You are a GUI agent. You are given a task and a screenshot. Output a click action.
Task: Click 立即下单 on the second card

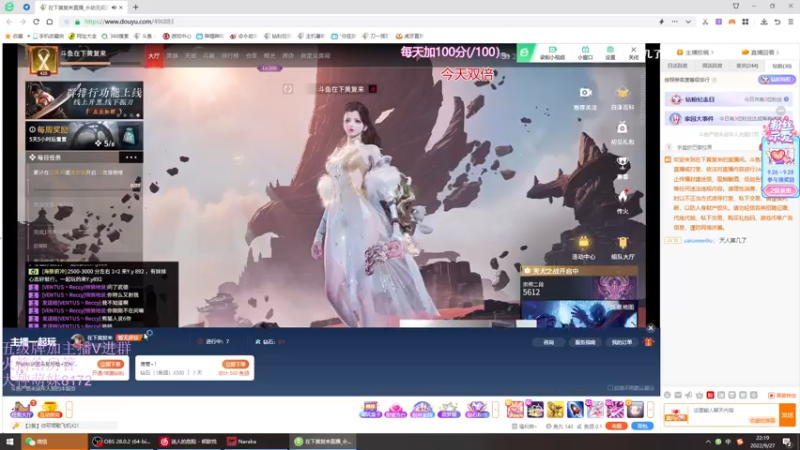(x=235, y=364)
